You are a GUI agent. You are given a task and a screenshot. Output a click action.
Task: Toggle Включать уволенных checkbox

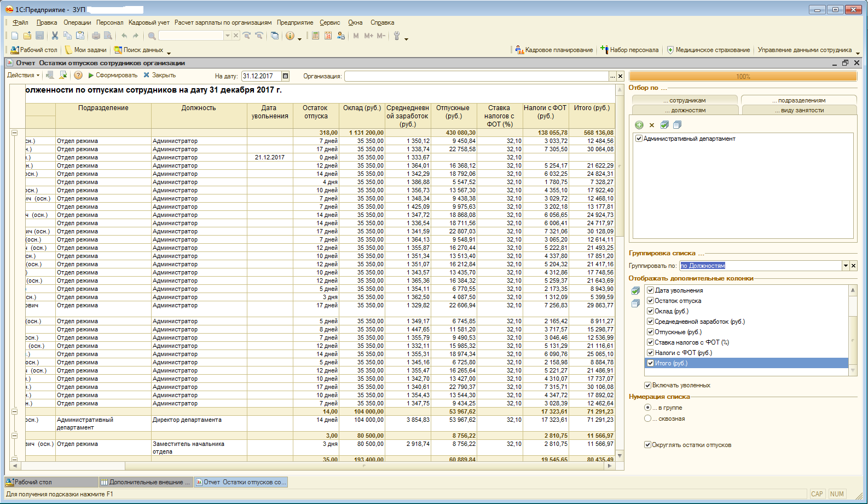point(647,385)
